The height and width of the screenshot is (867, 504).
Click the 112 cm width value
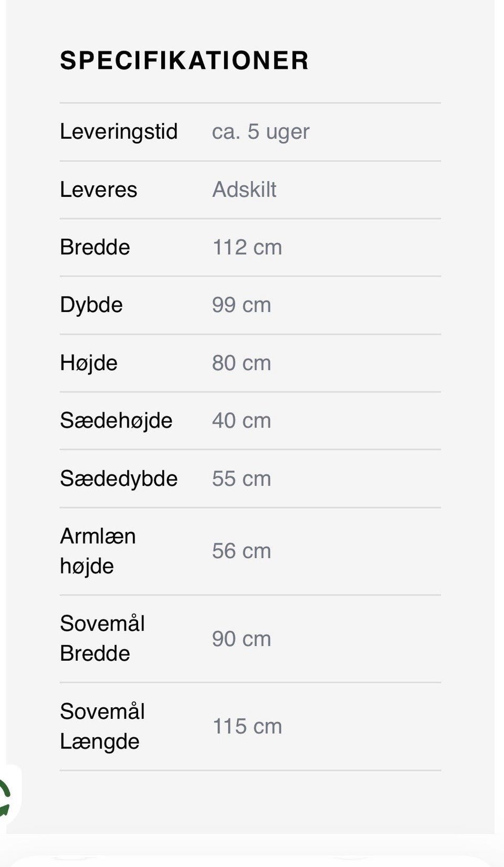tap(247, 247)
